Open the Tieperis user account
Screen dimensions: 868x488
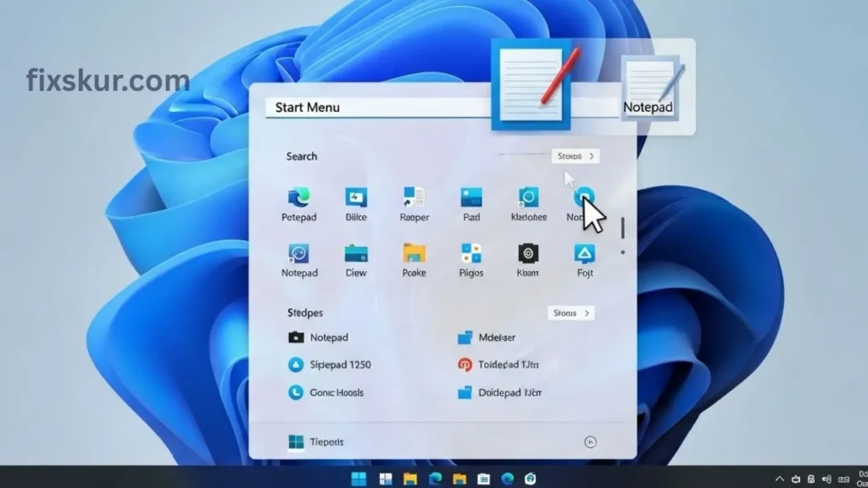pos(316,442)
